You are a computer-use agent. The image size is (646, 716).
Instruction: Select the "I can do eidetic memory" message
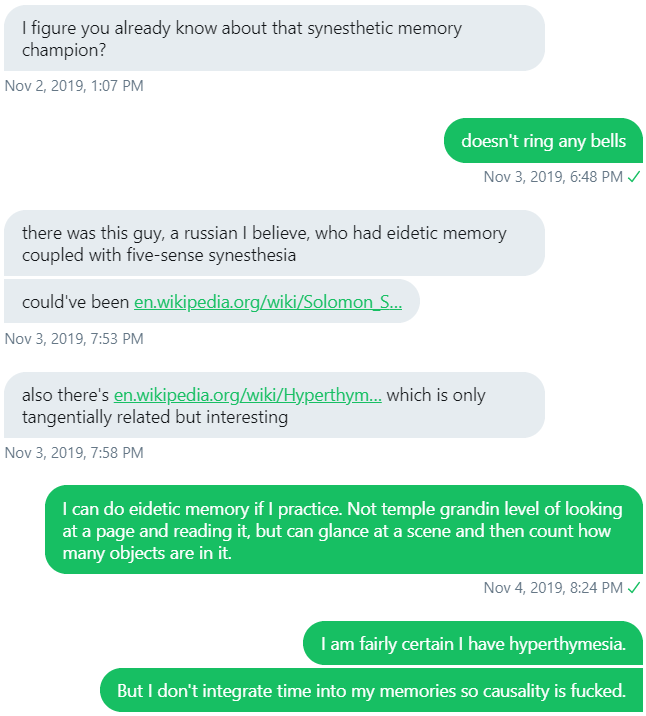(343, 530)
